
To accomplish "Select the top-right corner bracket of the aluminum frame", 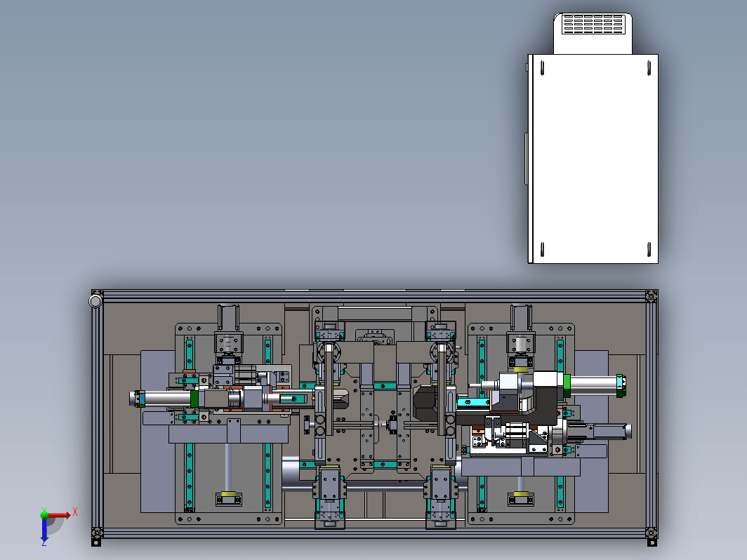I will [652, 296].
